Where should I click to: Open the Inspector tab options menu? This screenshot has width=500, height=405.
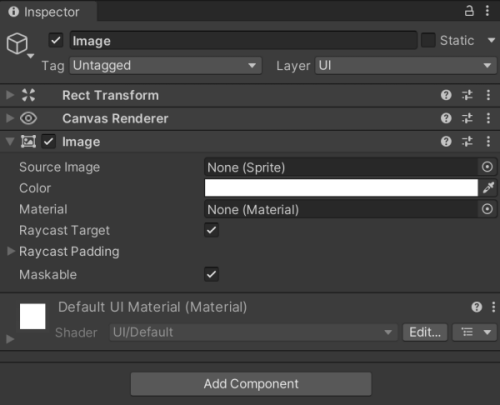point(487,11)
